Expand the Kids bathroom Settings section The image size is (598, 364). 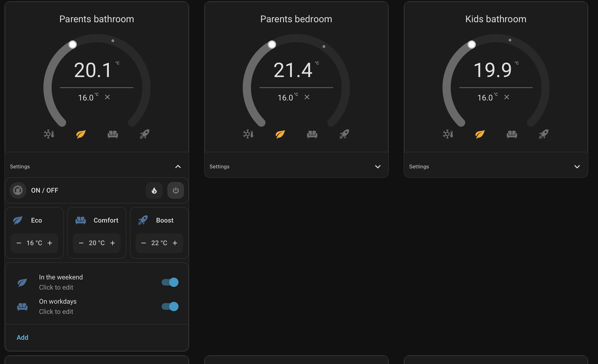577,167
